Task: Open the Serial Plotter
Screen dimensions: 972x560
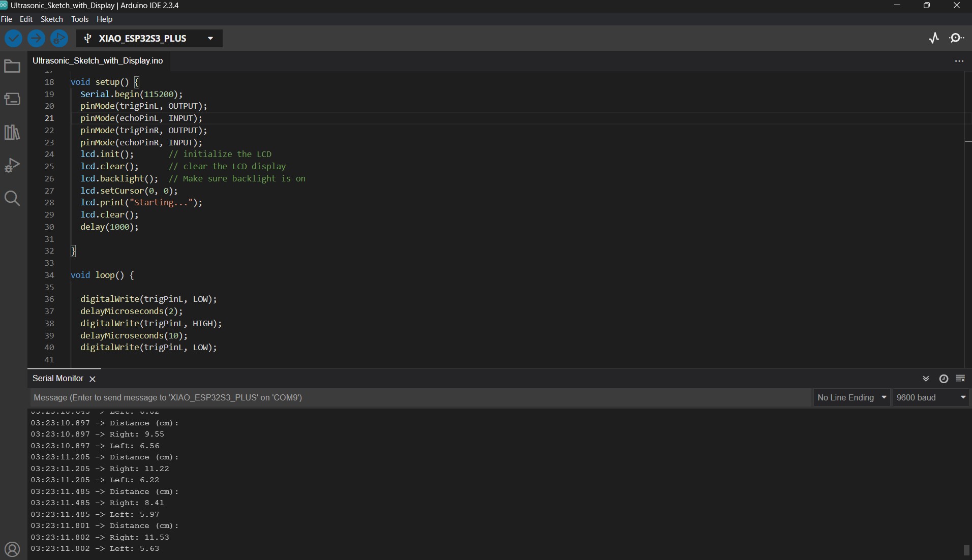Action: pyautogui.click(x=934, y=38)
